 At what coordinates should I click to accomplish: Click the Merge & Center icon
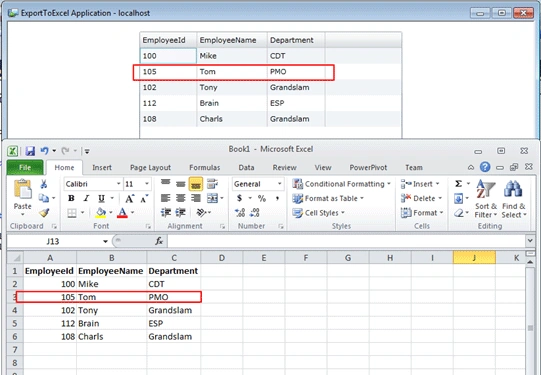212,198
